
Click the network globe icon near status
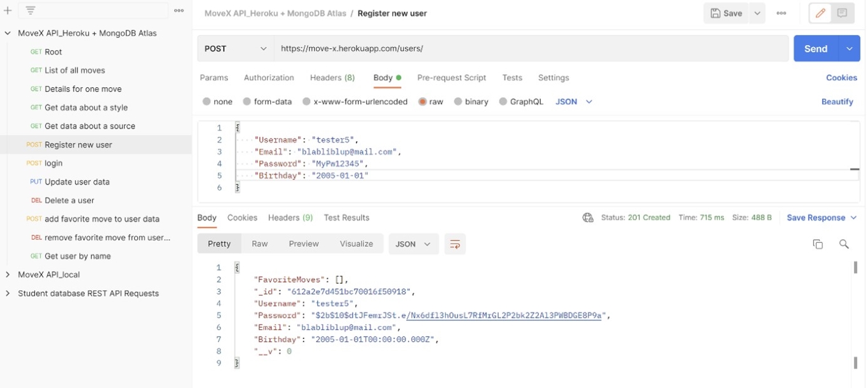[588, 218]
